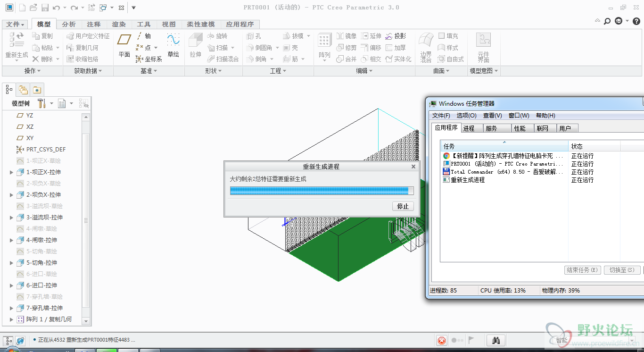Click the regeneration progress bar
This screenshot has width=644, height=352.
pyautogui.click(x=322, y=190)
